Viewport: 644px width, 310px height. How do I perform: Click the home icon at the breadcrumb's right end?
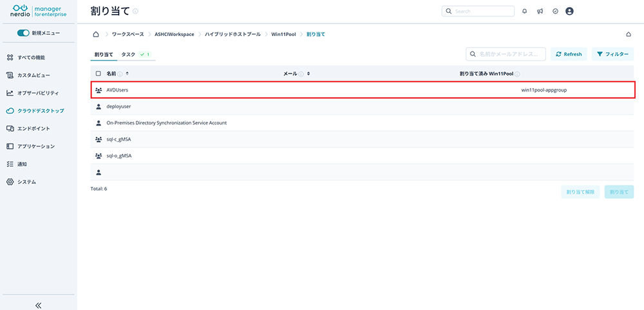point(628,35)
